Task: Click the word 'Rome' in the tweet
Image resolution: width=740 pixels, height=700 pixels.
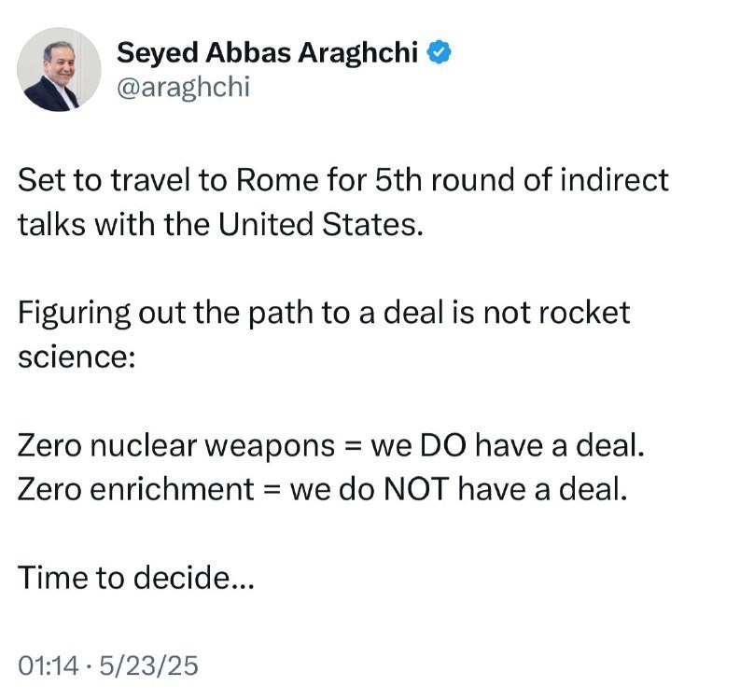Action: [x=277, y=180]
